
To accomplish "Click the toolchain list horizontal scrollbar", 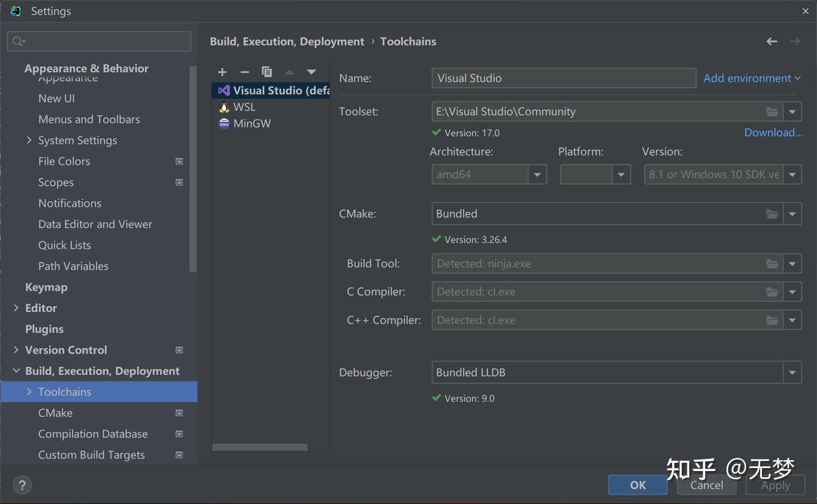I will point(260,447).
